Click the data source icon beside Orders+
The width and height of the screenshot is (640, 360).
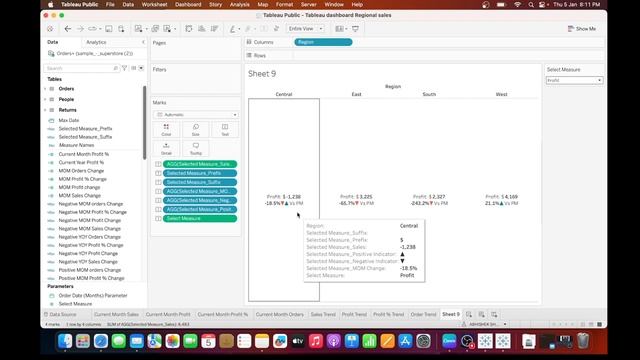click(x=51, y=53)
